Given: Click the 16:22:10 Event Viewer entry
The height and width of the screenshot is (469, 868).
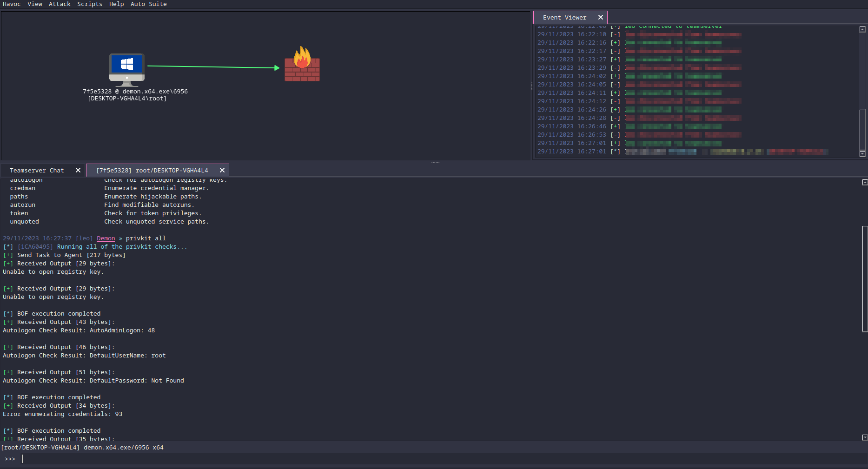Looking at the screenshot, I should [639, 34].
